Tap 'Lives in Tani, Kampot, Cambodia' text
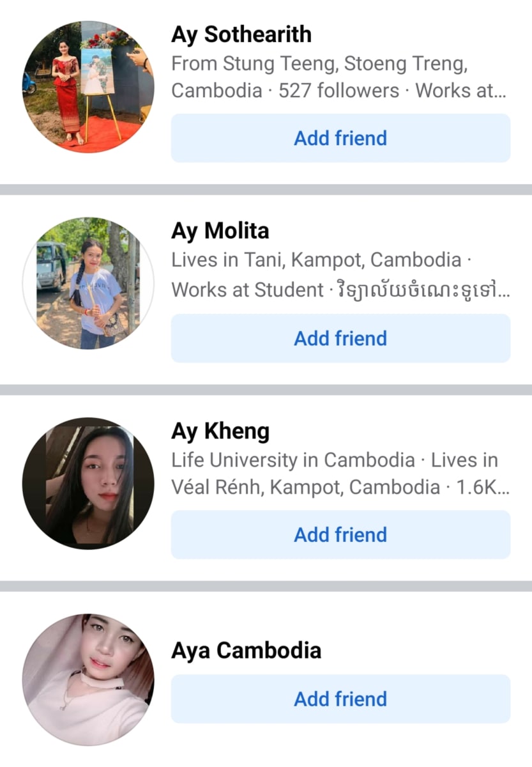The width and height of the screenshot is (532, 767). click(315, 260)
